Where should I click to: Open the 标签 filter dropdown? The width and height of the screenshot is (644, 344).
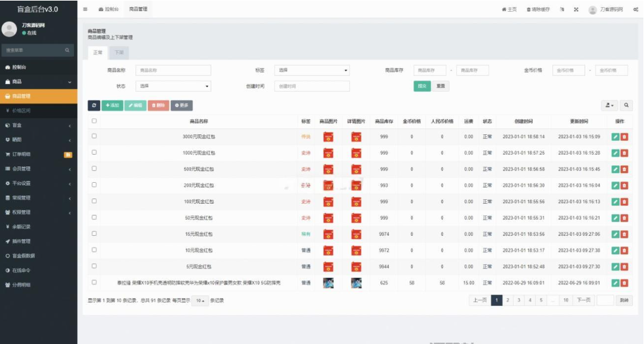point(312,70)
